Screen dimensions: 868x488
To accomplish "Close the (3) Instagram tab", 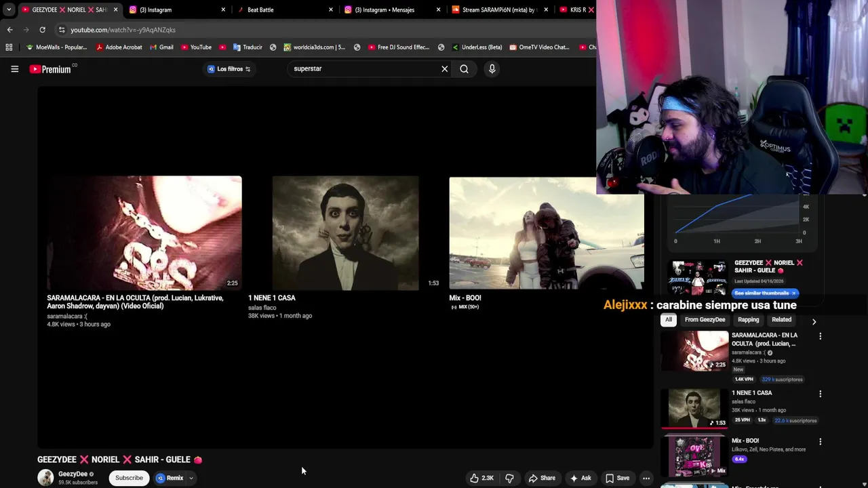I will click(x=223, y=9).
